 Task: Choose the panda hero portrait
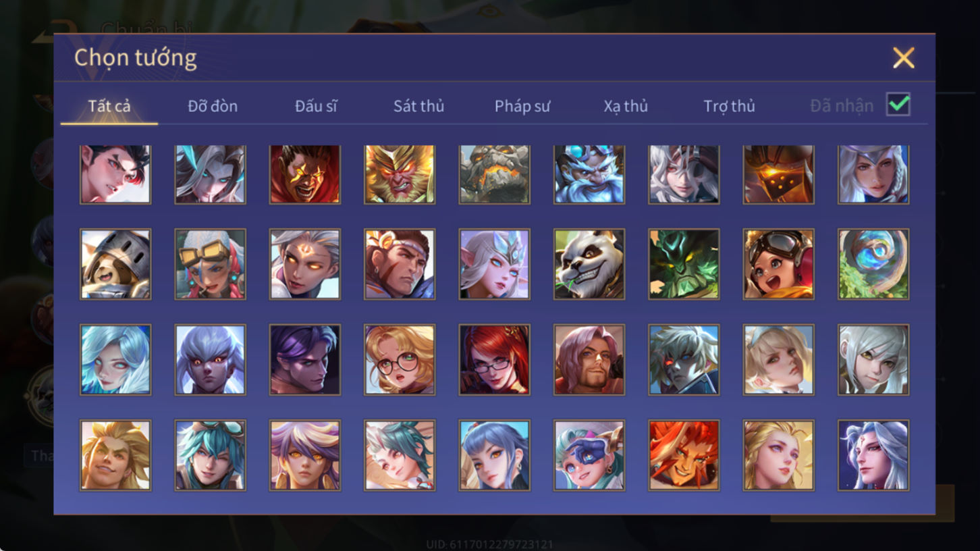(x=589, y=264)
